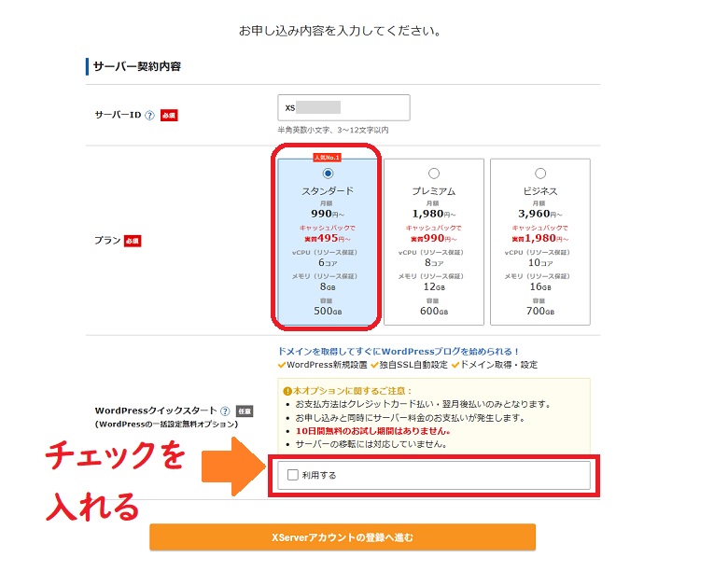
Task: Click the 月額 990円 price in スタンダード
Action: click(x=328, y=214)
